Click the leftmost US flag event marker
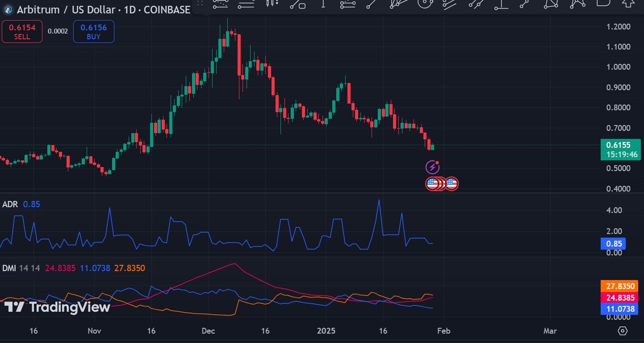Screen dimensions: 644x343 pos(432,184)
